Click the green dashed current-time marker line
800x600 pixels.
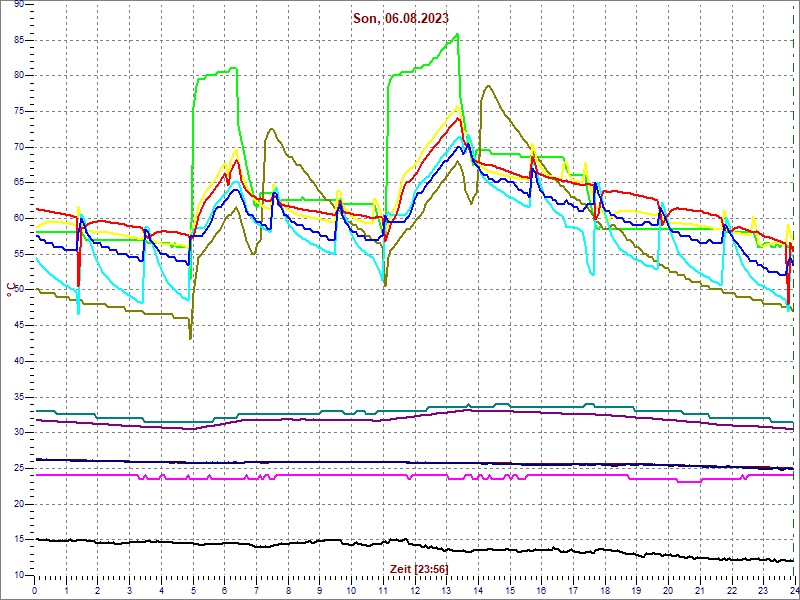click(x=792, y=290)
